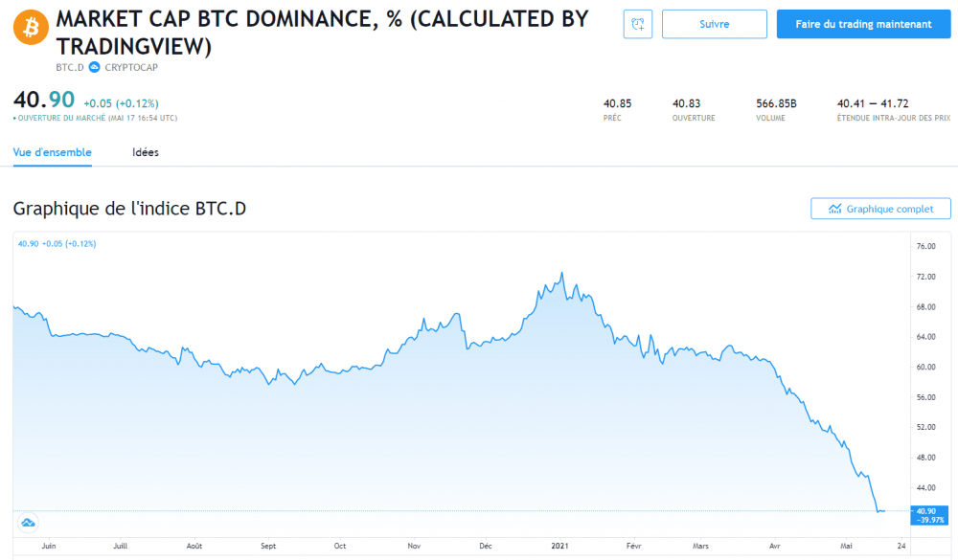Click the alarm clock alert icon

(637, 25)
